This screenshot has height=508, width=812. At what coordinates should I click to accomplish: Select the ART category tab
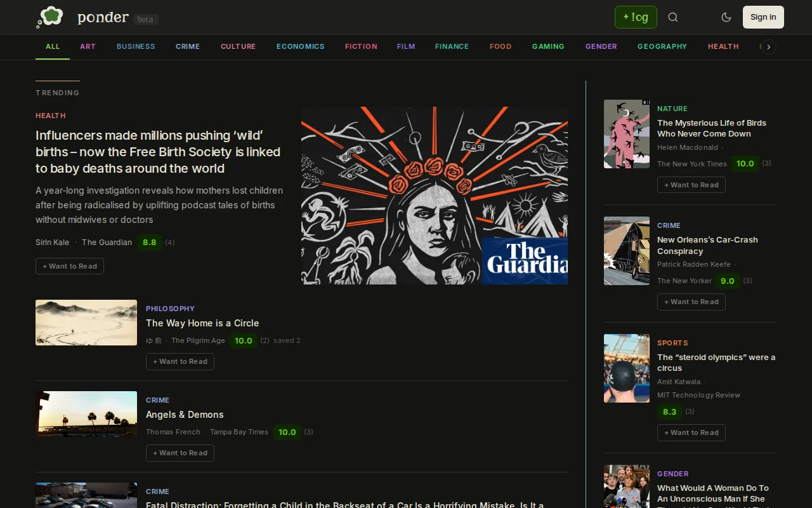(88, 46)
